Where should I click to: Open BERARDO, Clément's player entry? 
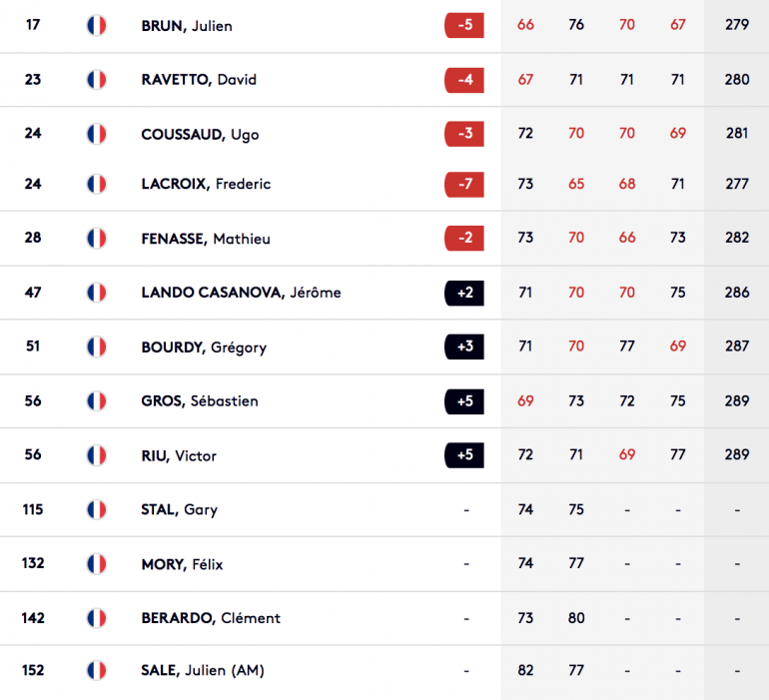point(211,618)
